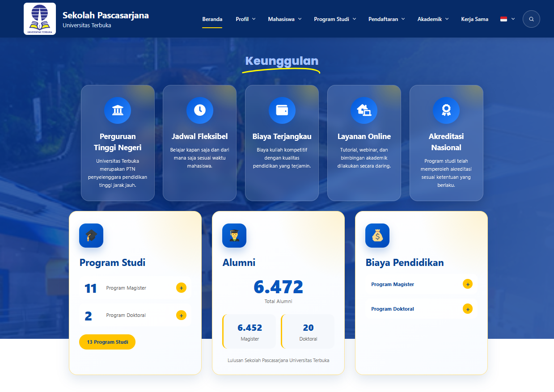
Task: Click the Biaya kuliah kompetitif description text
Action: pyautogui.click(x=282, y=158)
